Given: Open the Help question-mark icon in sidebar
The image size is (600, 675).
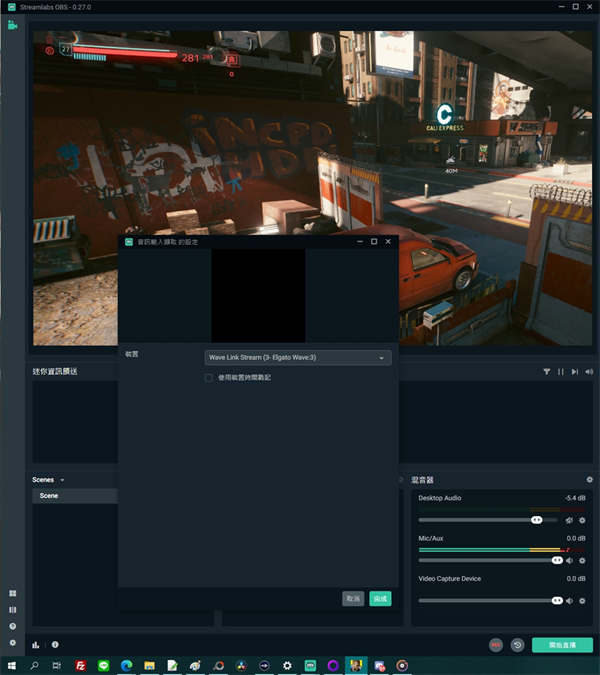Looking at the screenshot, I should pos(12,626).
